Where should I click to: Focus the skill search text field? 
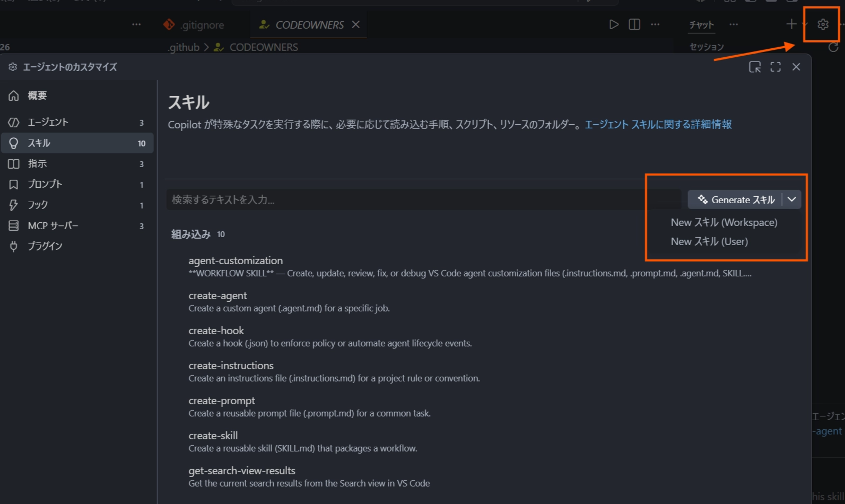tap(424, 199)
